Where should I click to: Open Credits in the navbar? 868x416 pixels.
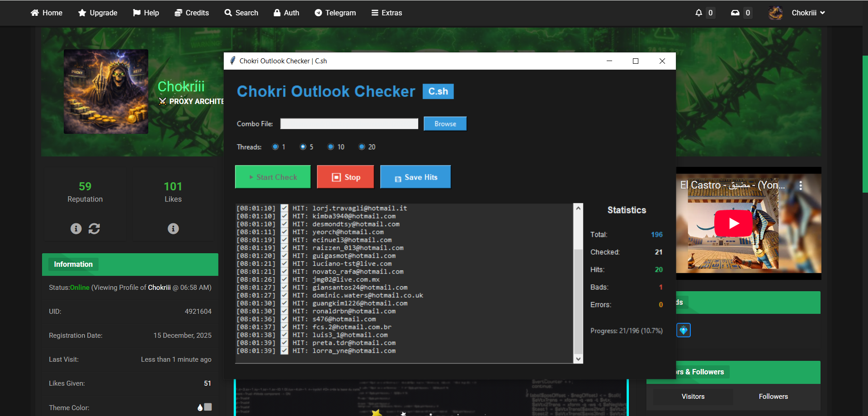192,13
